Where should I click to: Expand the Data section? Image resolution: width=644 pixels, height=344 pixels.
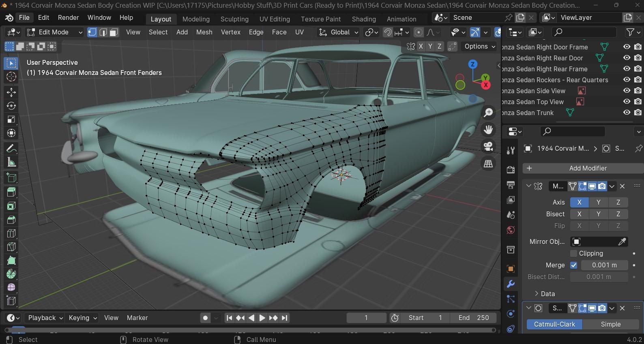(544, 294)
